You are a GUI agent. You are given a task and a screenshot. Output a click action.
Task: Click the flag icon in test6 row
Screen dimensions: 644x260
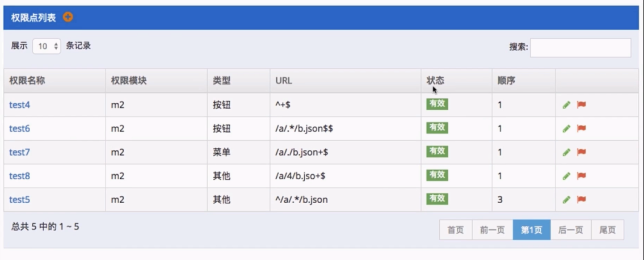point(581,128)
